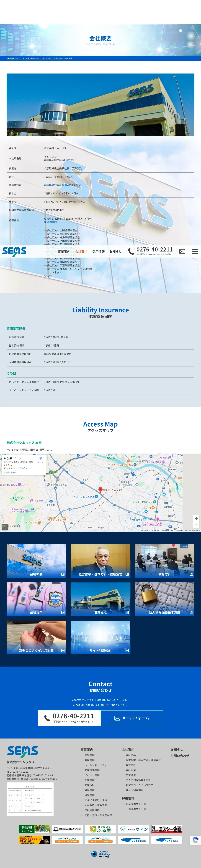Zoom in the map with plus button
Image resolution: width=201 pixels, height=868 pixels.
(196, 518)
